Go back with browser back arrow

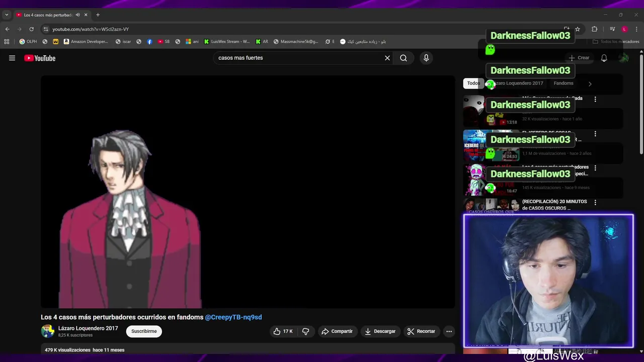(x=7, y=29)
